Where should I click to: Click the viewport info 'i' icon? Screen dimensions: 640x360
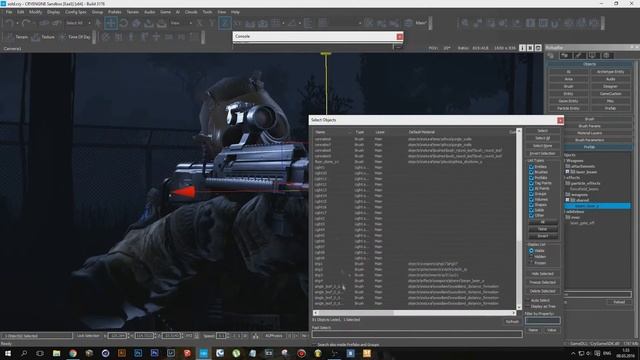pyautogui.click(x=522, y=48)
